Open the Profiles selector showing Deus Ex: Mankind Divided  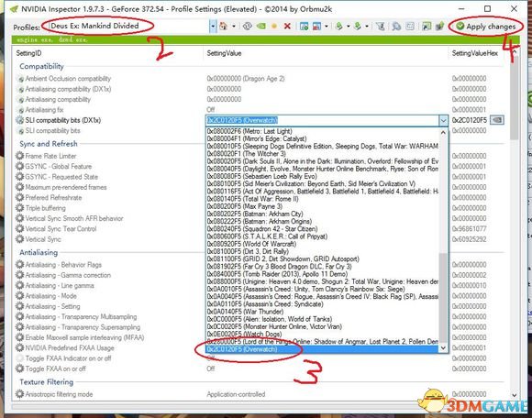point(128,26)
